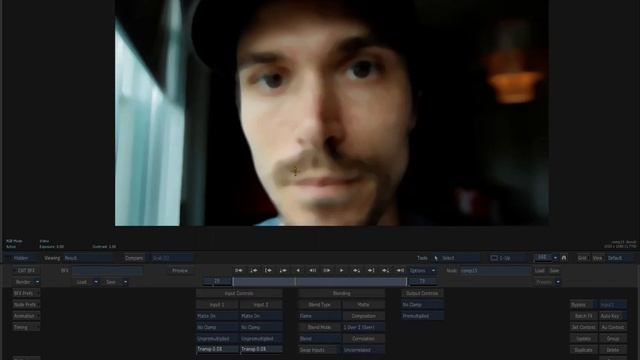Click the transport button just before play backward
Viewport: 640px width, 360px height.
tap(283, 271)
